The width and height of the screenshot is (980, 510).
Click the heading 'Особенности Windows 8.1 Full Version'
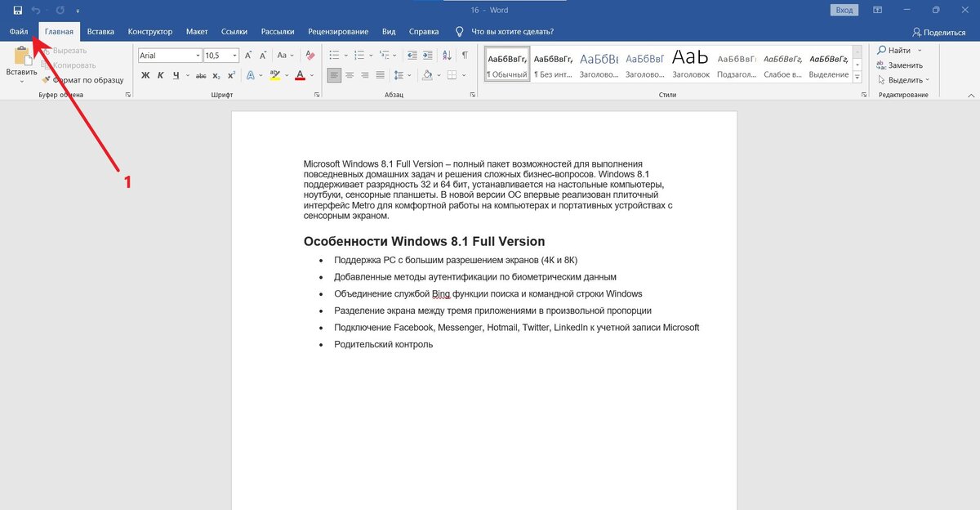(x=424, y=241)
